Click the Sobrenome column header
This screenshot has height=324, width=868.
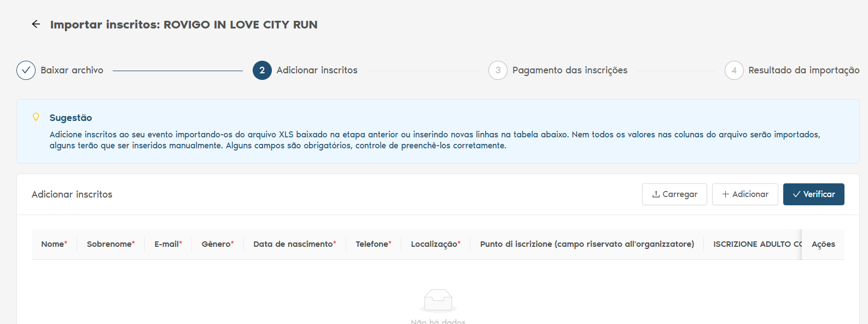pos(110,244)
